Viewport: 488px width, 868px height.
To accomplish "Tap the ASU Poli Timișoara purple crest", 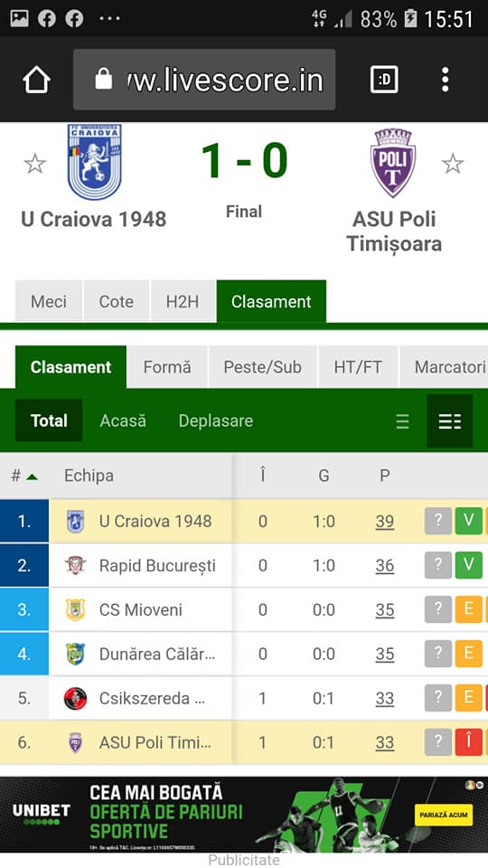I will 393,163.
